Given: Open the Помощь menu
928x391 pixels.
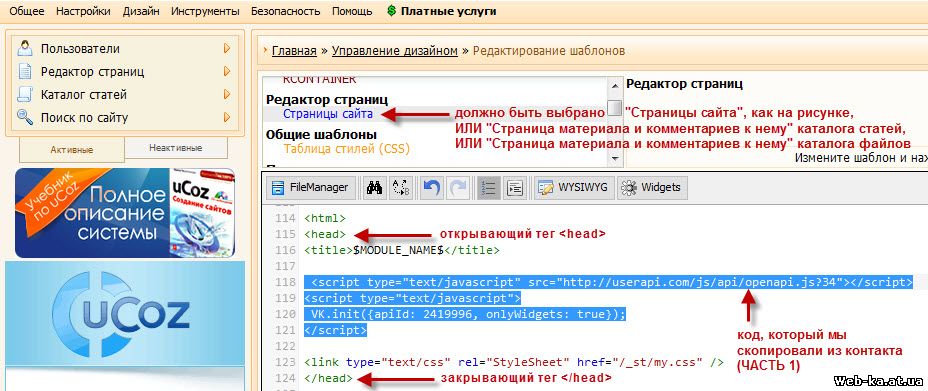Looking at the screenshot, I should (x=352, y=11).
